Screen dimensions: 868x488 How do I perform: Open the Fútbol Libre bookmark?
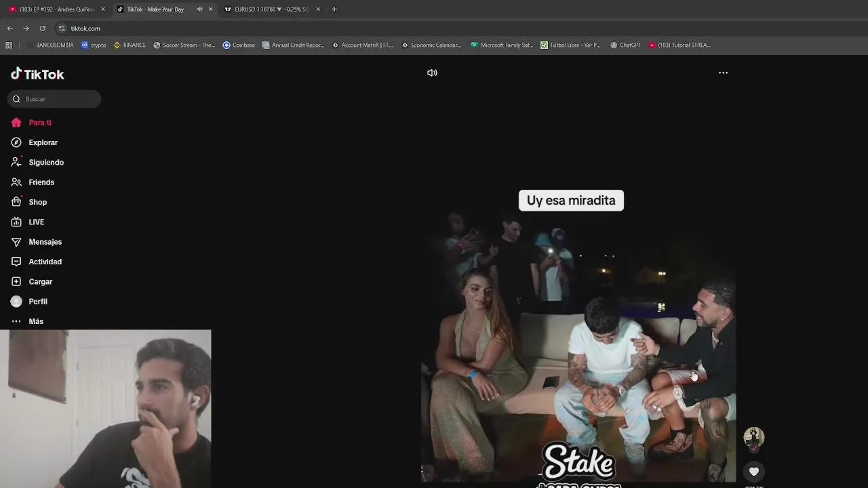(x=570, y=45)
